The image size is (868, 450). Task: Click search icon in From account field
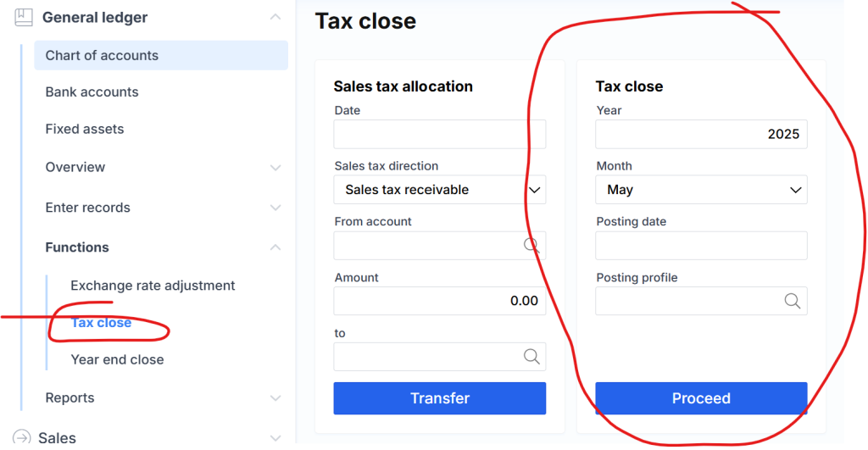click(531, 245)
